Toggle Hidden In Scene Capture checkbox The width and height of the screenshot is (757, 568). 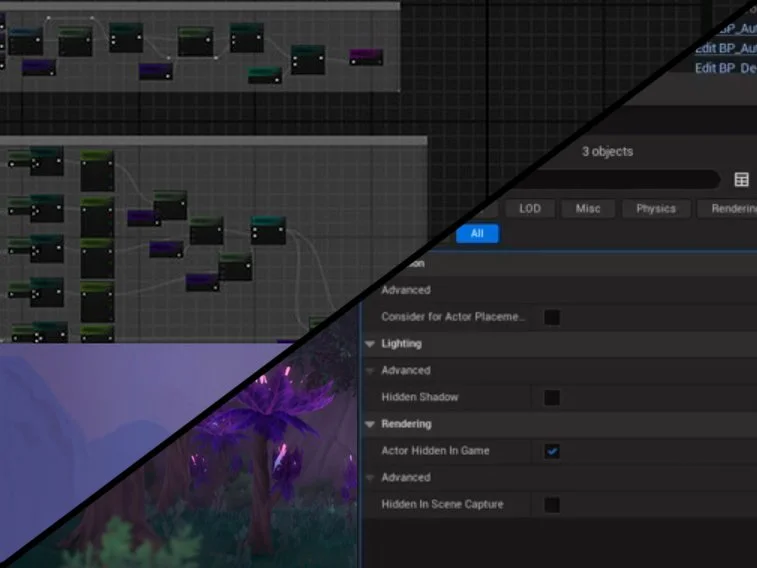(552, 505)
